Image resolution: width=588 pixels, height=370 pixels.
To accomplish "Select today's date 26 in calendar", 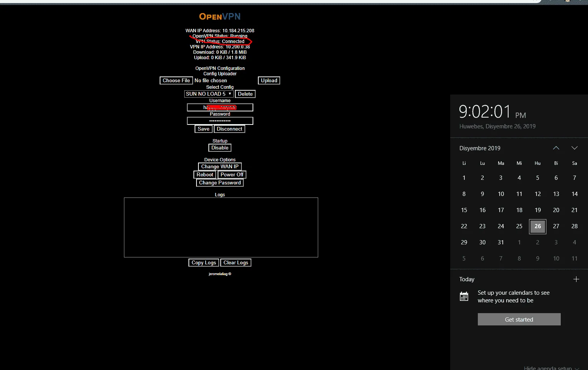I will pyautogui.click(x=538, y=226).
